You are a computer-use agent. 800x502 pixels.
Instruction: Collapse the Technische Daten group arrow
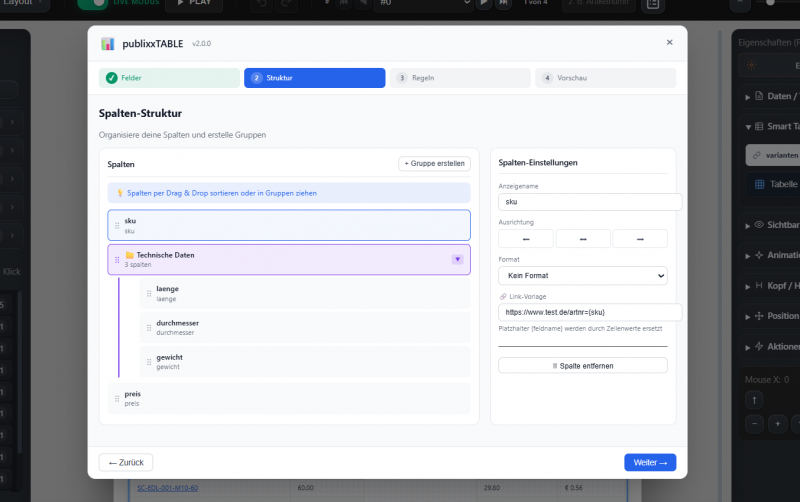pos(457,259)
